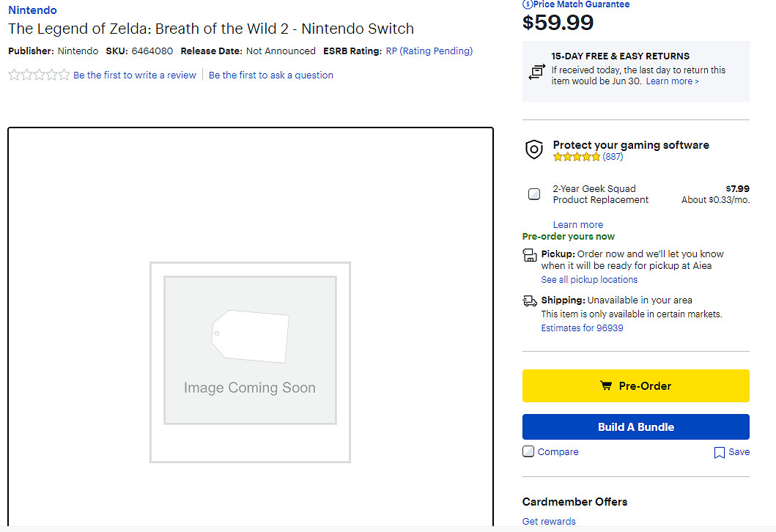Click the empty review stars rating

click(x=39, y=75)
